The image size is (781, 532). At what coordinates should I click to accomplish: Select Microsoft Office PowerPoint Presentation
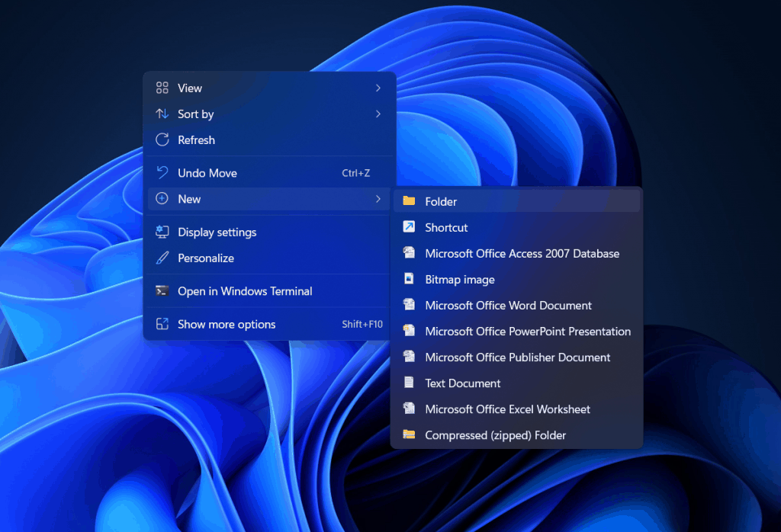tap(528, 332)
